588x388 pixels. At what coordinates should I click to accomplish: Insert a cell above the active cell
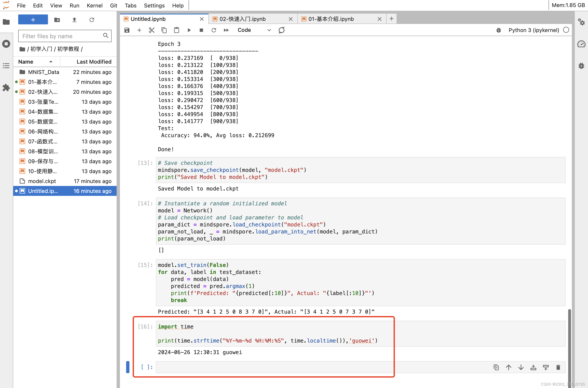tap(533, 367)
